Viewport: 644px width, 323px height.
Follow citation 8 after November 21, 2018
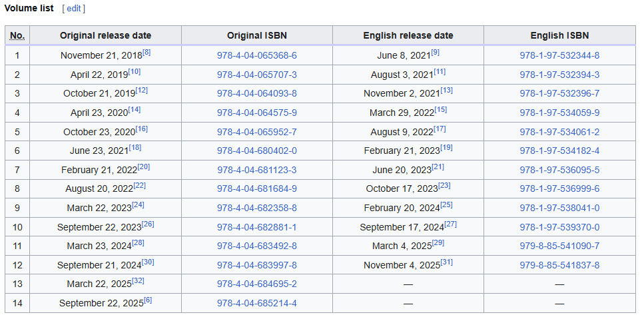(147, 53)
